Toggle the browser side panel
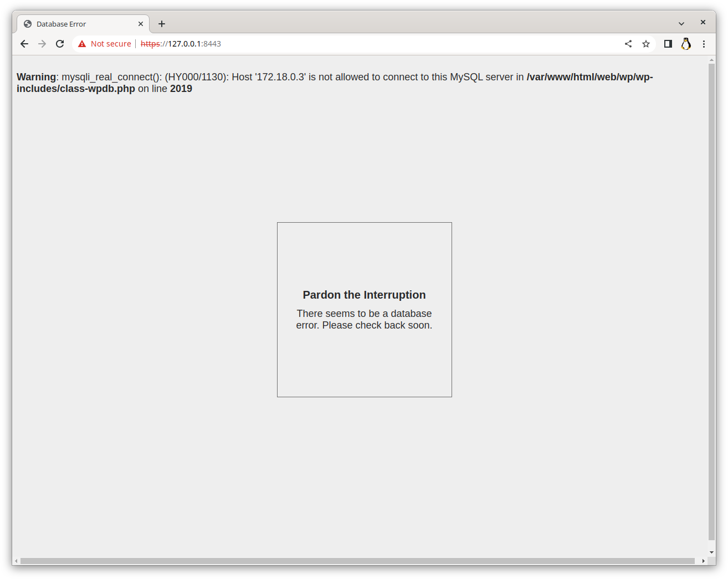This screenshot has height=579, width=728. 668,44
